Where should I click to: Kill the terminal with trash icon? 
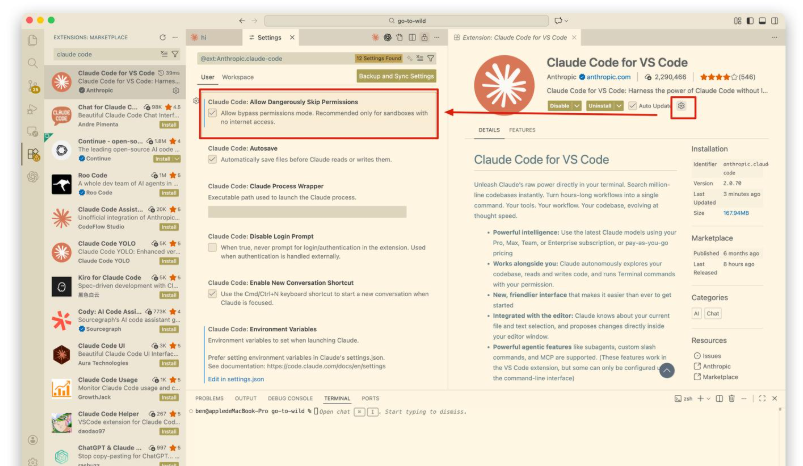tap(731, 398)
